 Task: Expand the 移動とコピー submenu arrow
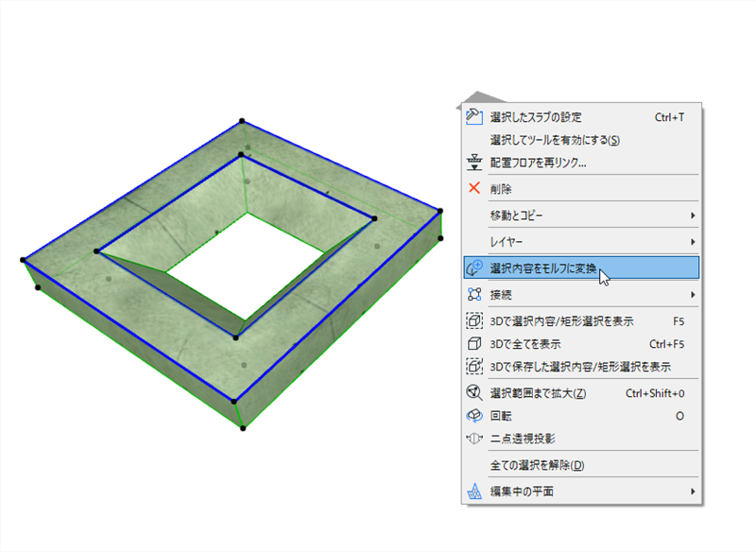pos(693,216)
